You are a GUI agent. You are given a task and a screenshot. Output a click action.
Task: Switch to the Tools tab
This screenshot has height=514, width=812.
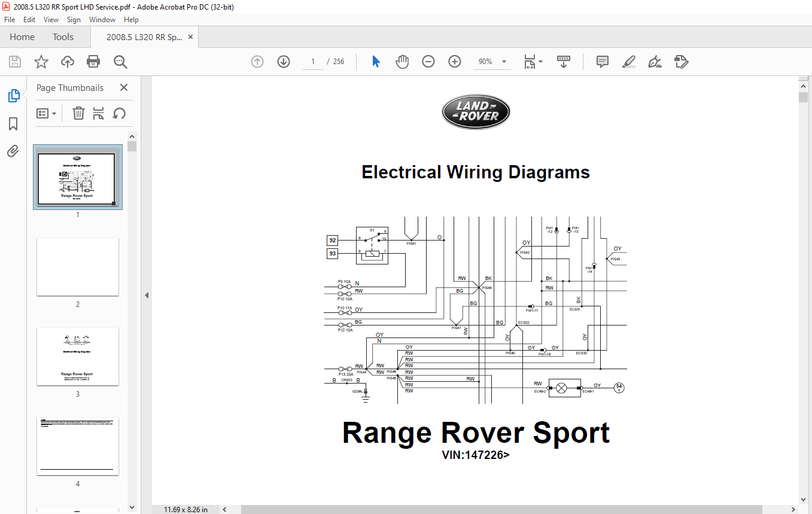click(63, 37)
